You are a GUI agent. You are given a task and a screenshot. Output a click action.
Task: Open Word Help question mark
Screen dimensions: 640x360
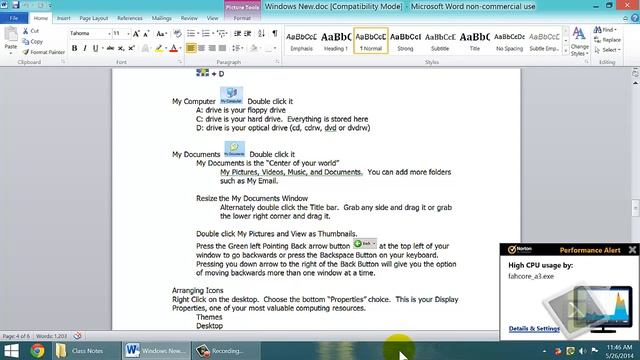coord(635,18)
